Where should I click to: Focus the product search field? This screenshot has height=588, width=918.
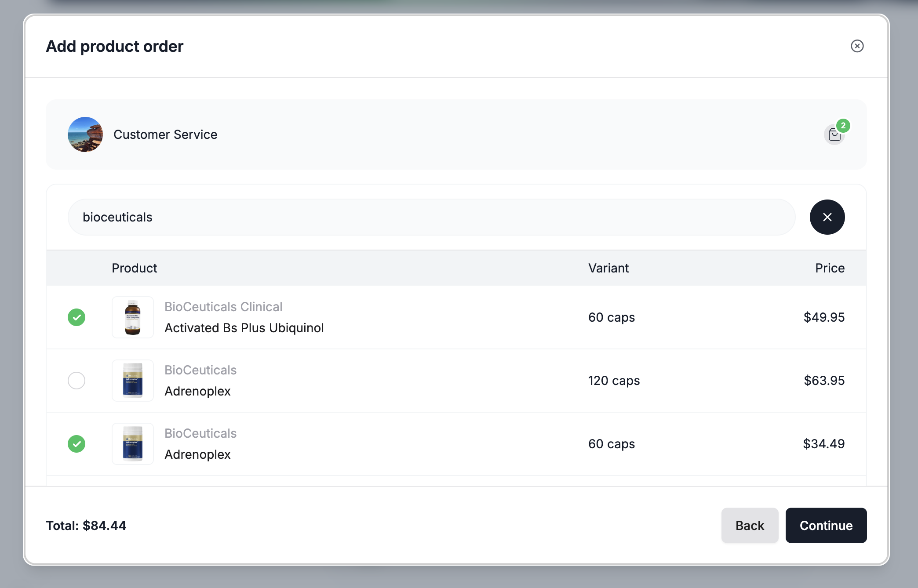point(431,217)
